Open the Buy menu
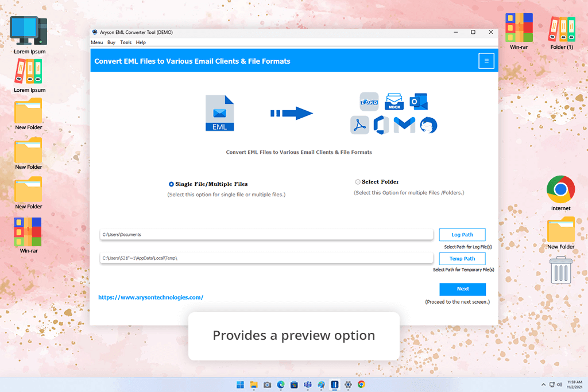This screenshot has width=588, height=392. click(x=111, y=42)
